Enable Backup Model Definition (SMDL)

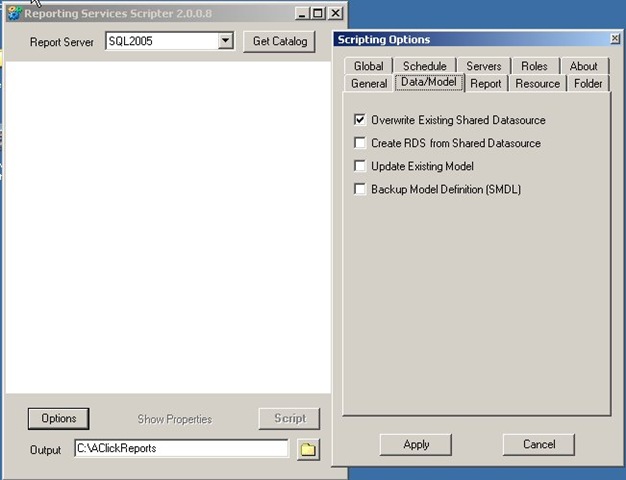(360, 189)
